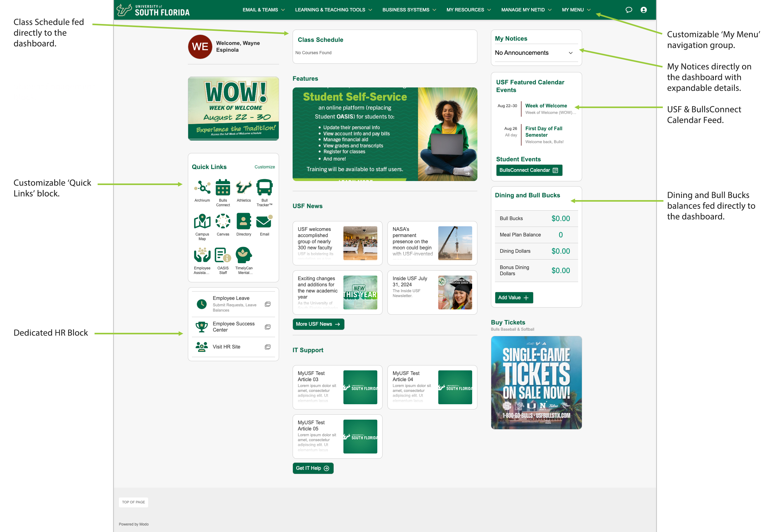Image resolution: width=770 pixels, height=532 pixels.
Task: Click Get IT Help button
Action: coord(314,468)
